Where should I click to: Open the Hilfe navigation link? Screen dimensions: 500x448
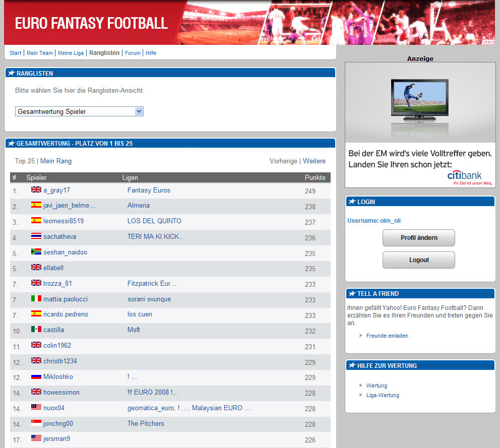[x=151, y=53]
